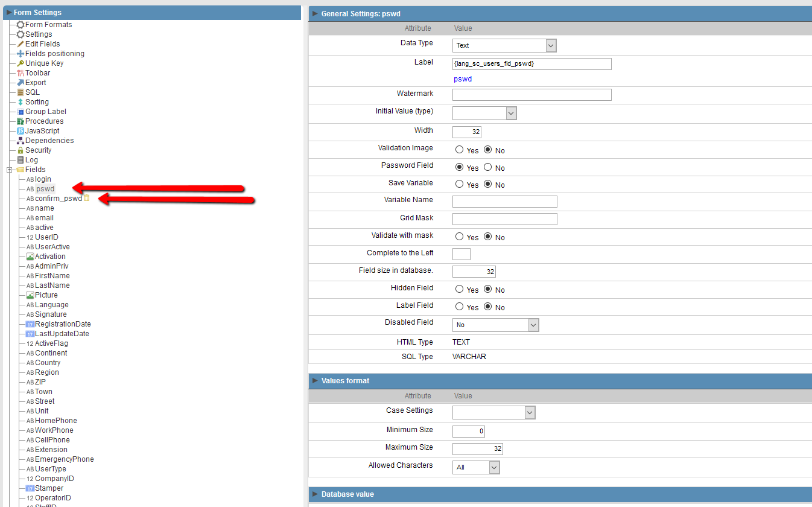Expand the Database value section
The width and height of the screenshot is (812, 507).
click(x=315, y=494)
